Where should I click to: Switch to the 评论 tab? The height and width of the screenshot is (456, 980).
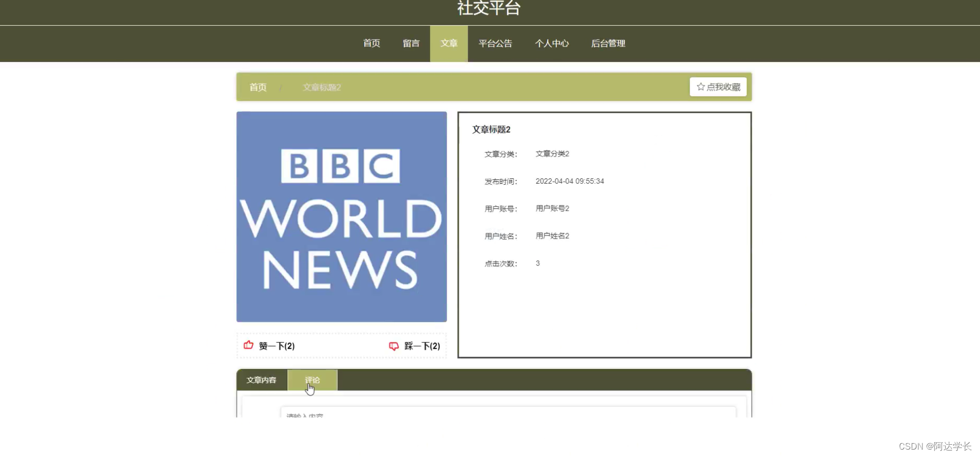coord(313,380)
